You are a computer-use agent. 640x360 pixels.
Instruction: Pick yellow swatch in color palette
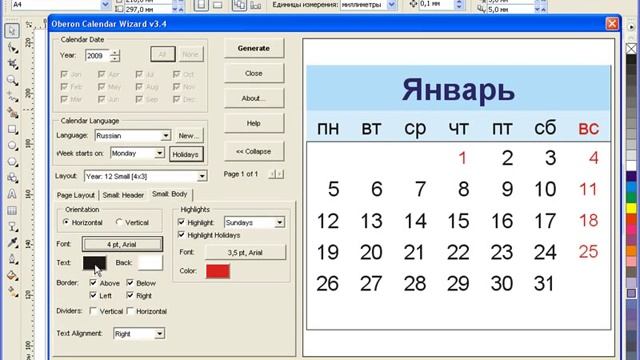[631, 209]
